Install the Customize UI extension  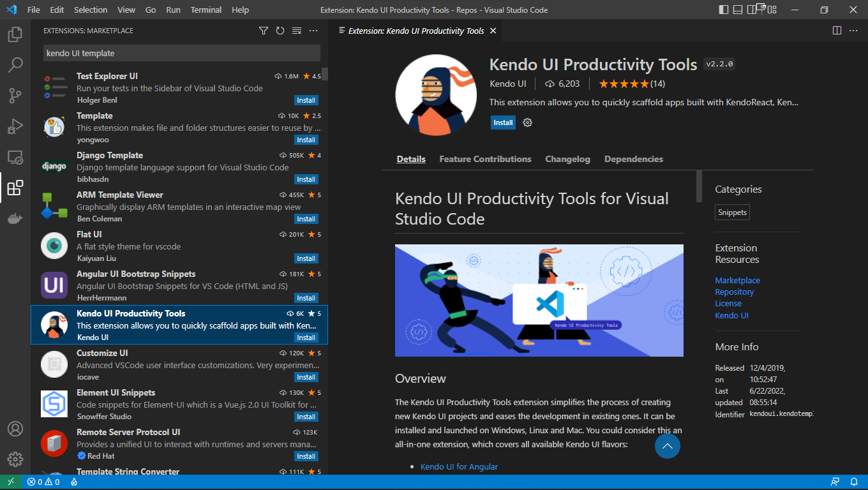(x=306, y=377)
